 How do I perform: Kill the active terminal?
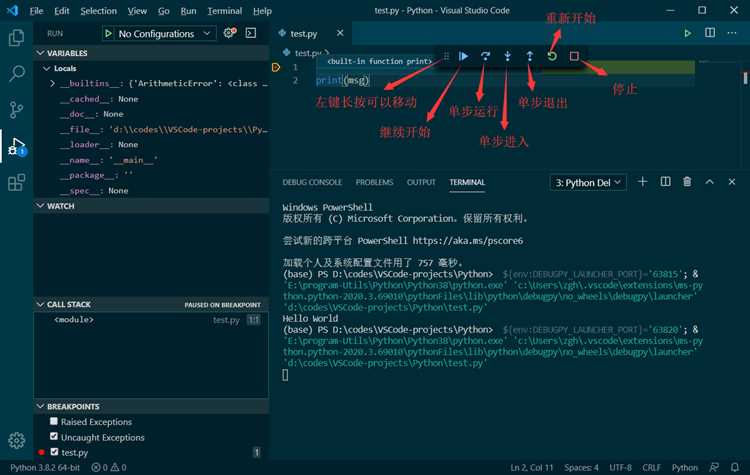pos(687,182)
